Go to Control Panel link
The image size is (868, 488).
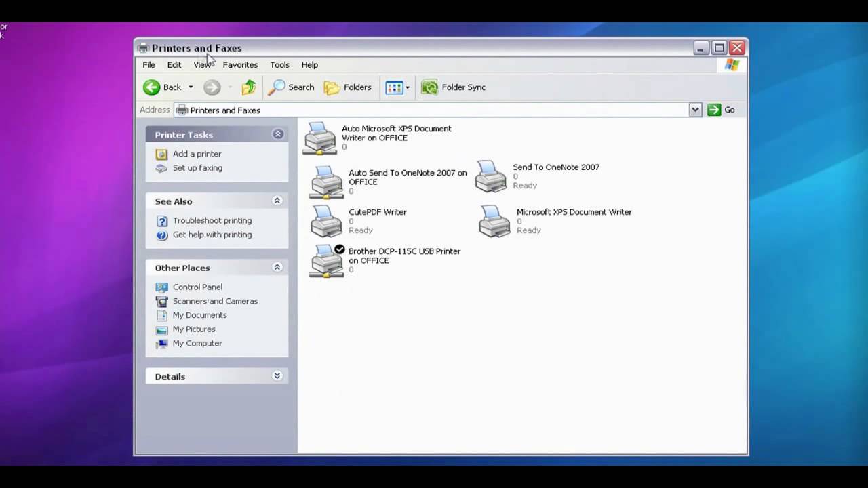point(197,287)
